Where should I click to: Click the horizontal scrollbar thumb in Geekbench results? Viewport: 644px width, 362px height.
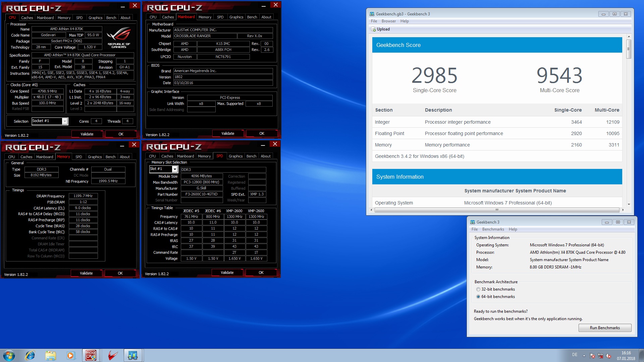497,210
